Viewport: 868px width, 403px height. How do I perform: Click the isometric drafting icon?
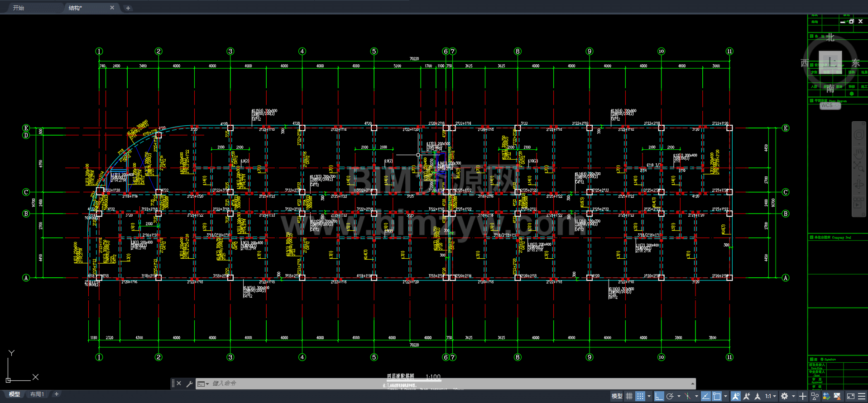point(687,396)
